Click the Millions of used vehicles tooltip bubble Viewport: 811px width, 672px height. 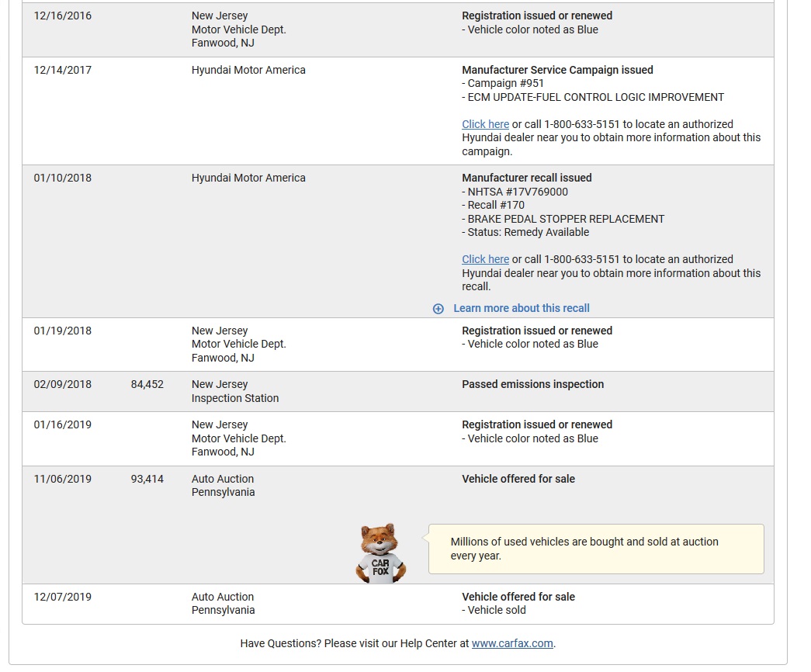coord(596,549)
